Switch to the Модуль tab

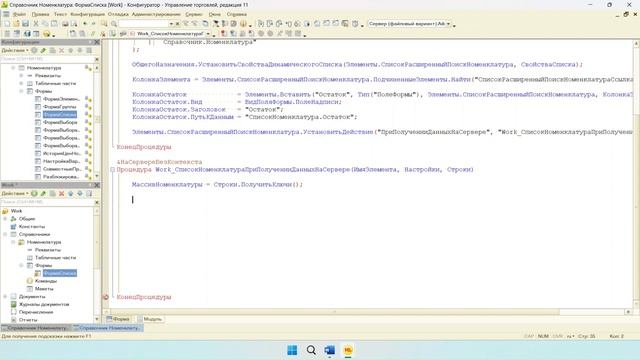[150, 319]
